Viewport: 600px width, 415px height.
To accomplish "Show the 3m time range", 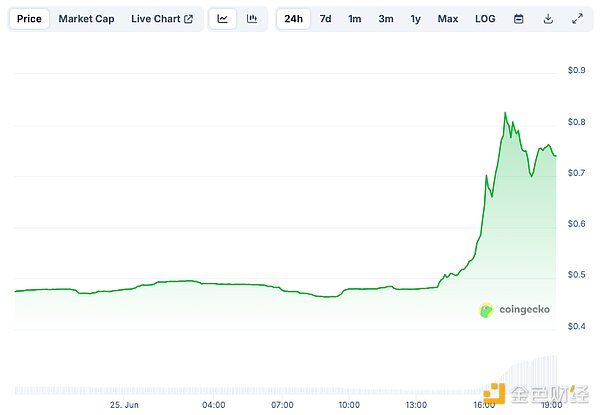I will pos(385,19).
